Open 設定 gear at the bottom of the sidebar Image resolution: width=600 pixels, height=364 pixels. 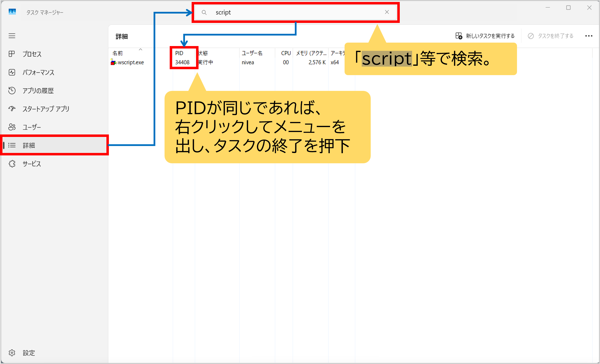pos(12,353)
